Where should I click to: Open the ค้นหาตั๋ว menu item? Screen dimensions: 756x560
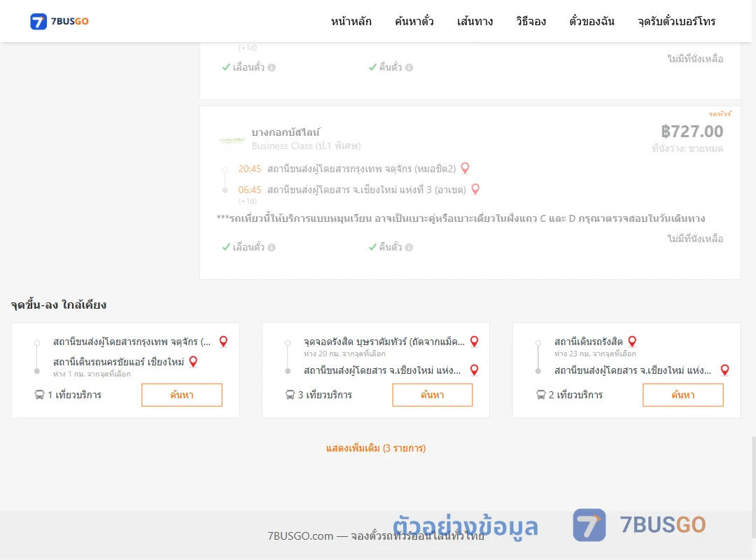(x=414, y=21)
